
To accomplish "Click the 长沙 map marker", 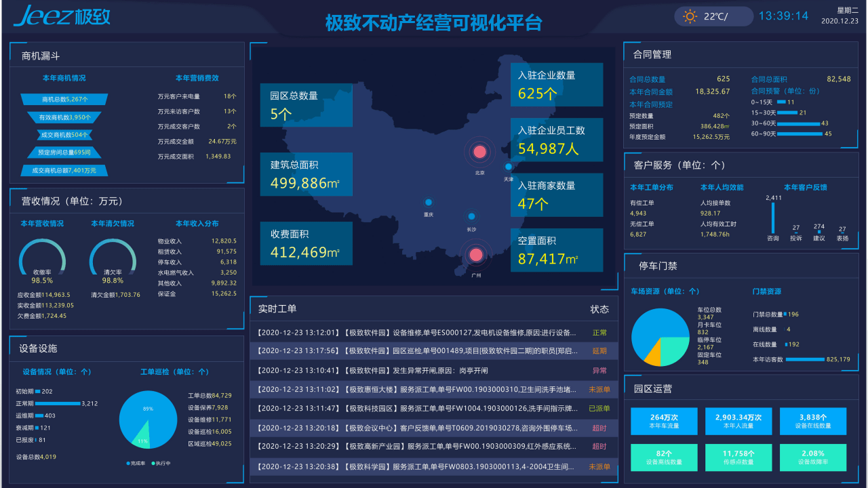I will 473,218.
